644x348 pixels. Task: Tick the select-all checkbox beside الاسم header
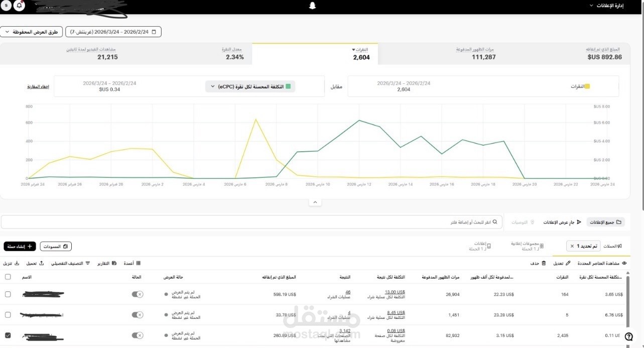coord(8,277)
